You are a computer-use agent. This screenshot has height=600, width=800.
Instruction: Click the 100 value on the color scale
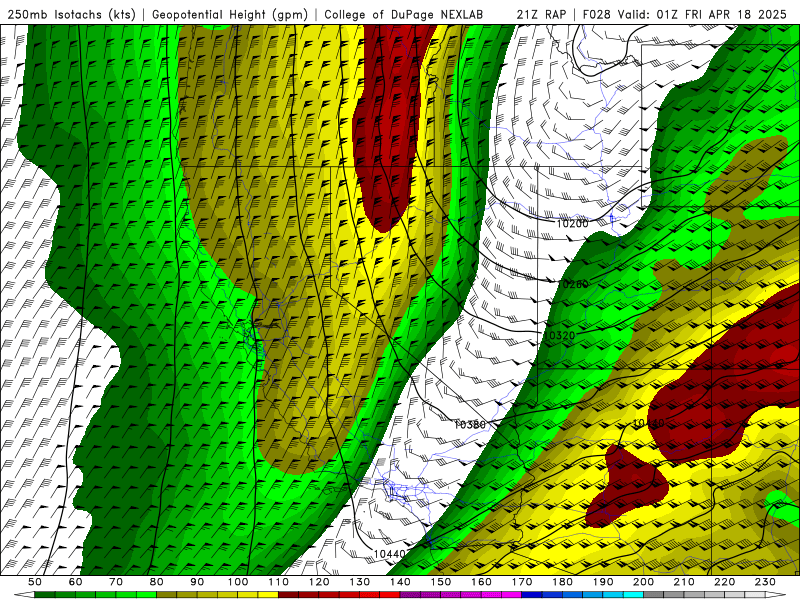238,582
